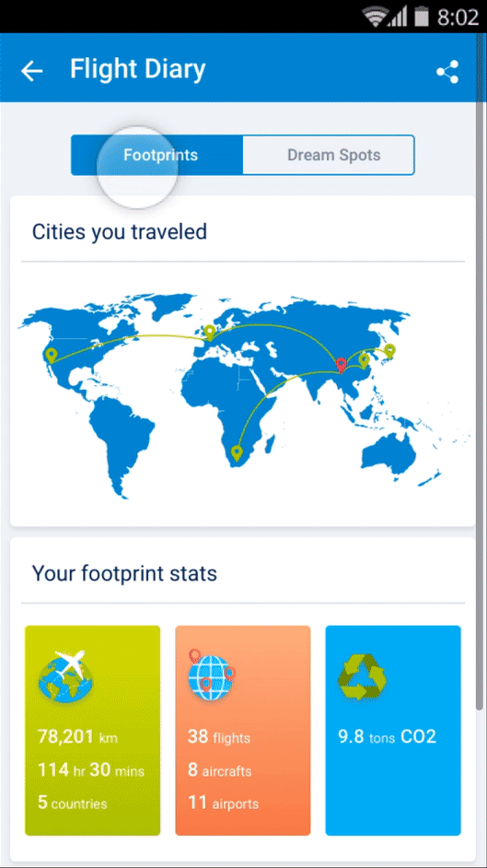
Task: Open the 78,201 km distance card
Action: click(x=93, y=730)
